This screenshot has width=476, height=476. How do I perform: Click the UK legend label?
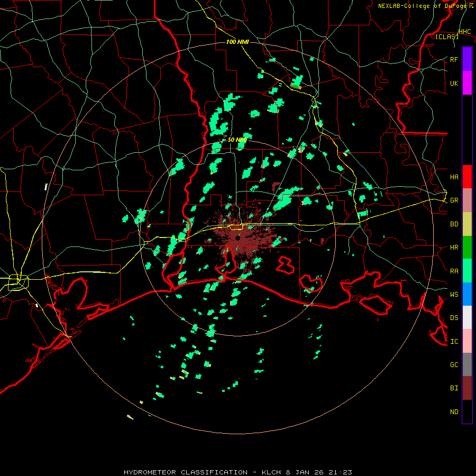pyautogui.click(x=454, y=83)
